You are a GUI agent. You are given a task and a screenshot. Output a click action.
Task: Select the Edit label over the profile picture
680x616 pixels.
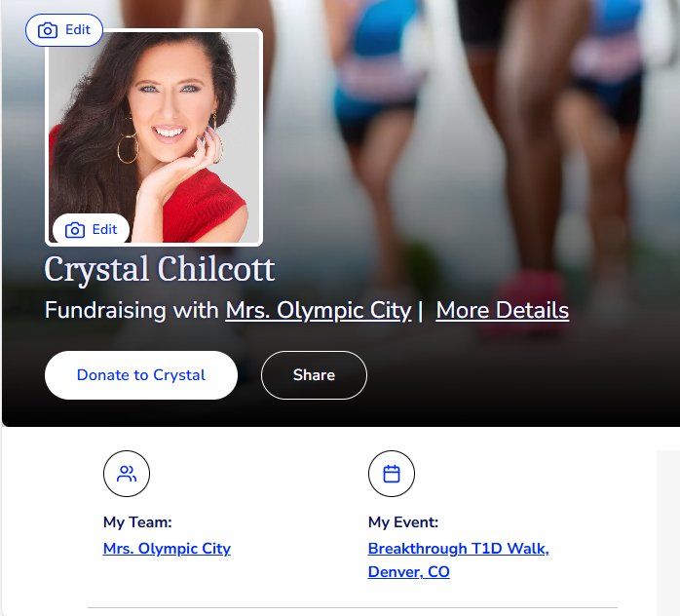[104, 229]
